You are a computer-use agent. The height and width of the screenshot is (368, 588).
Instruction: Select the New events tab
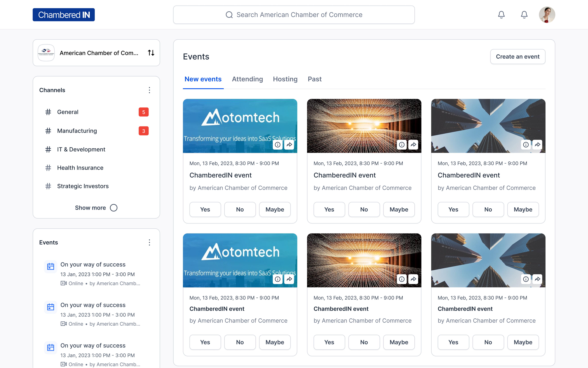click(203, 79)
